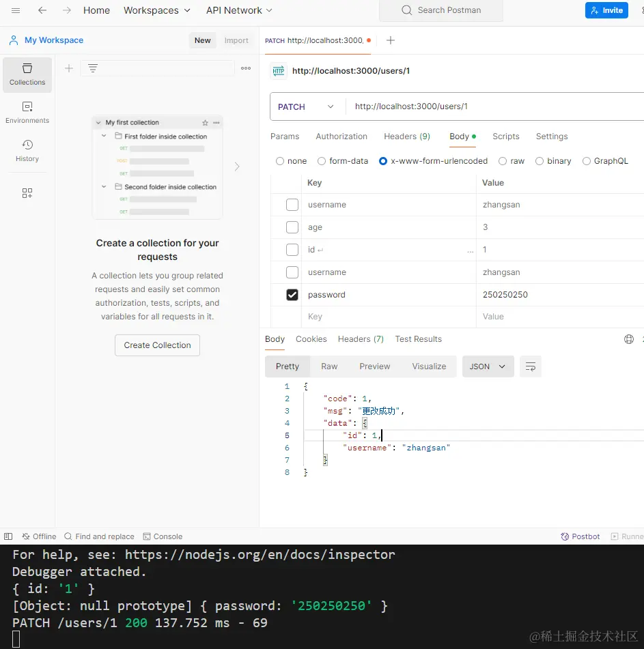
Task: Add a new collection with plus icon
Action: tap(69, 68)
